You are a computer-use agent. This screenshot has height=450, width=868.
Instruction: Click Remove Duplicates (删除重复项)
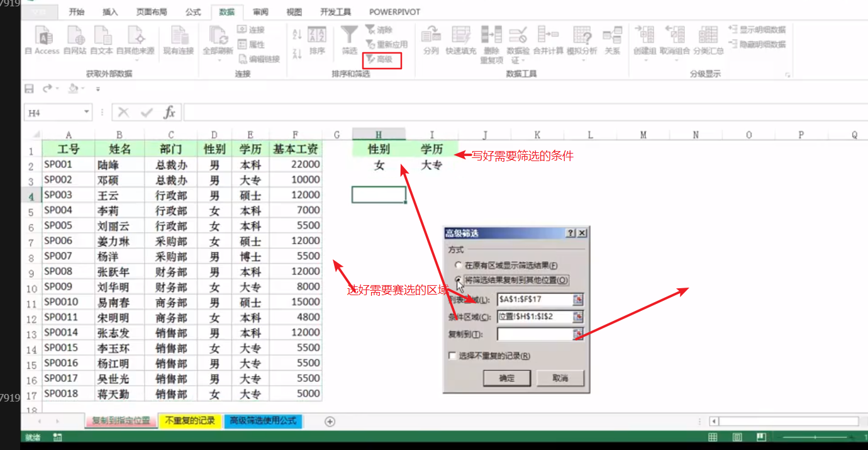(491, 44)
